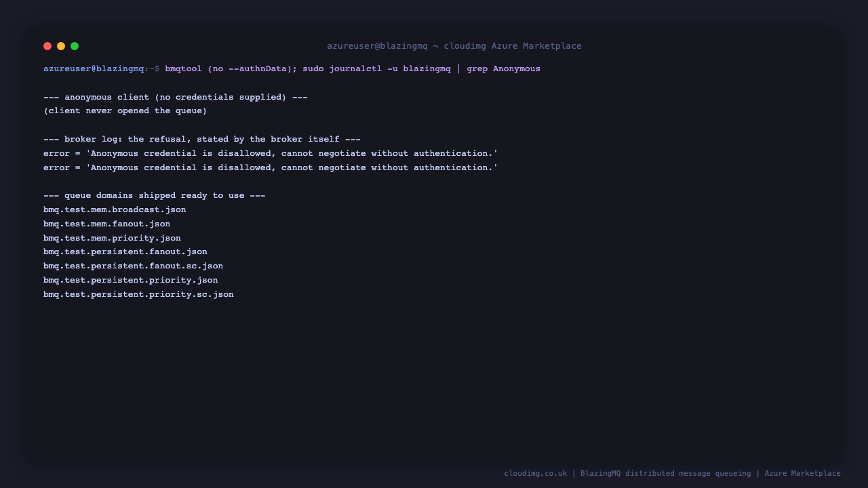Screen dimensions: 868x488
Task: Click the cloudimg.co.uk footer caption
Action: (672, 474)
